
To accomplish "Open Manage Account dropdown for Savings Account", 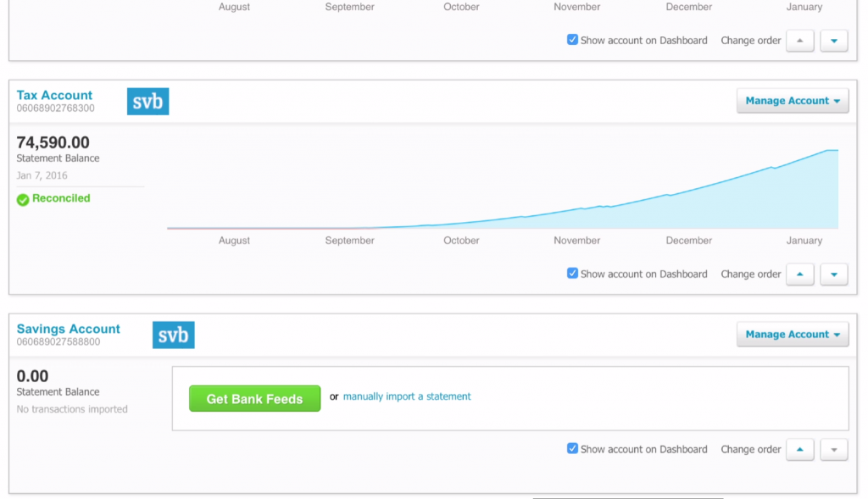I will coord(793,334).
